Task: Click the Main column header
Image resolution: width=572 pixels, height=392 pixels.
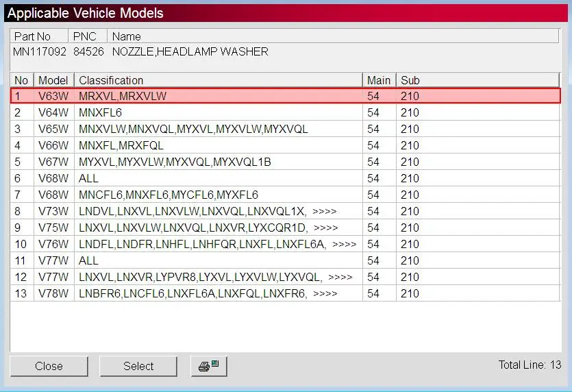Action: (380, 80)
